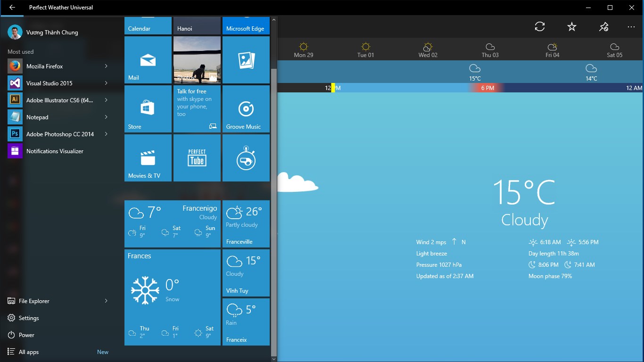Screen dimensions: 644x362
Task: Click the Start menu tiles scrollbar
Action: coord(274,212)
